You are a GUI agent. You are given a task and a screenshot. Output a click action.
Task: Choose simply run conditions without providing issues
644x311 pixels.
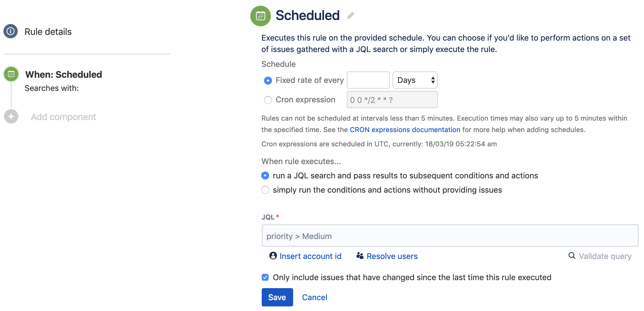click(265, 190)
